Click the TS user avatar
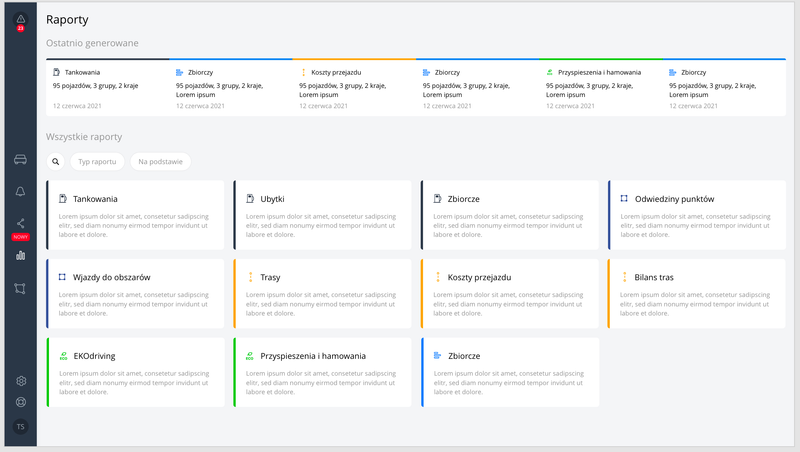Screen dimensions: 800x452 click(20, 427)
